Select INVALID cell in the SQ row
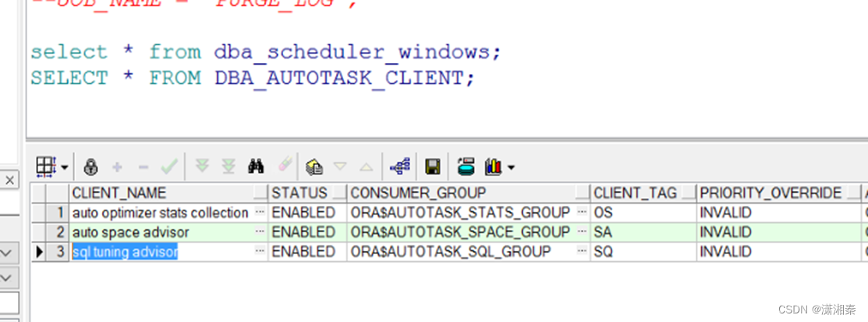The image size is (868, 322). point(778,252)
